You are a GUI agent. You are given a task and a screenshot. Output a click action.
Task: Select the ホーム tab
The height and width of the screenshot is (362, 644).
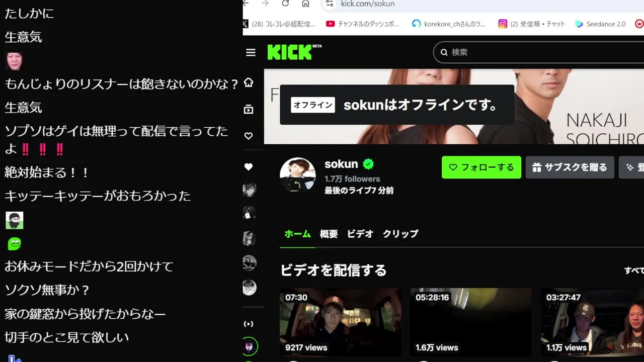click(x=297, y=234)
